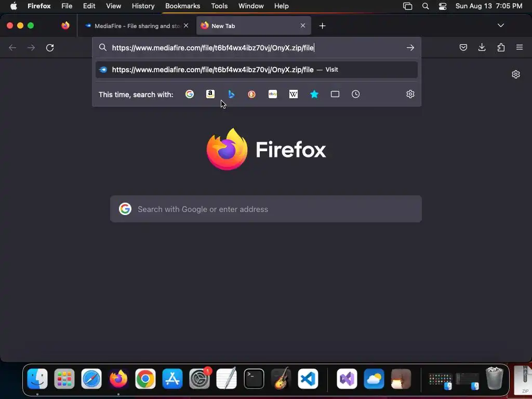Search with Google one-off icon
Viewport: 532px width, 399px height.
click(x=190, y=95)
